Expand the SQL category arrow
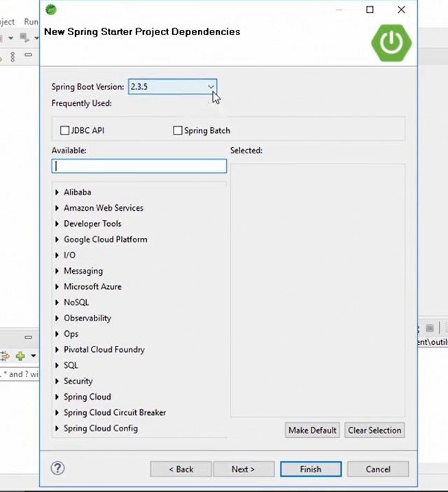Viewport: 448px width, 492px height. [57, 365]
